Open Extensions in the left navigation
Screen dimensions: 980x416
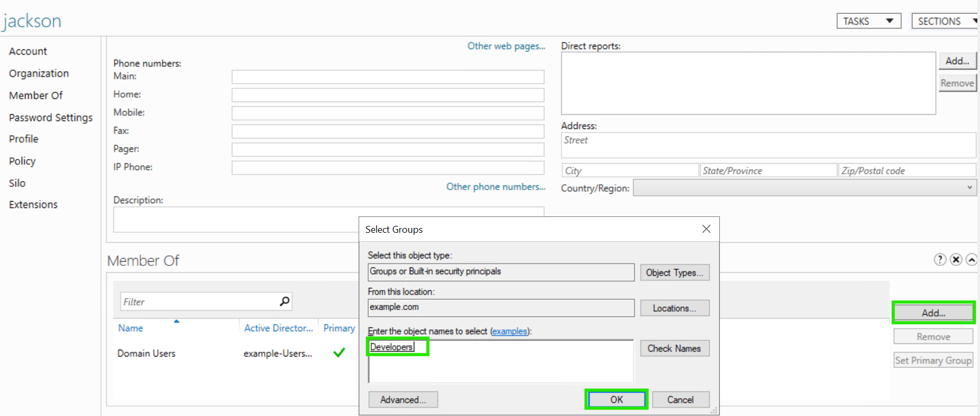pos(33,205)
